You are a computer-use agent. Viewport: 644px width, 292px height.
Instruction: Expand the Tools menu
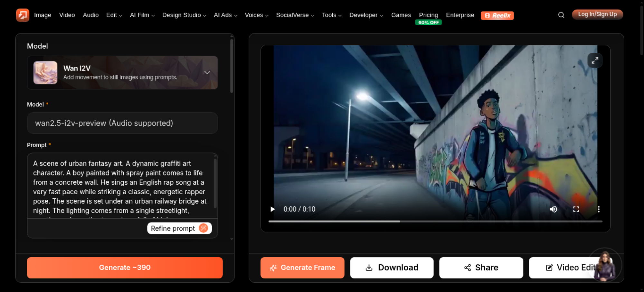tap(332, 15)
